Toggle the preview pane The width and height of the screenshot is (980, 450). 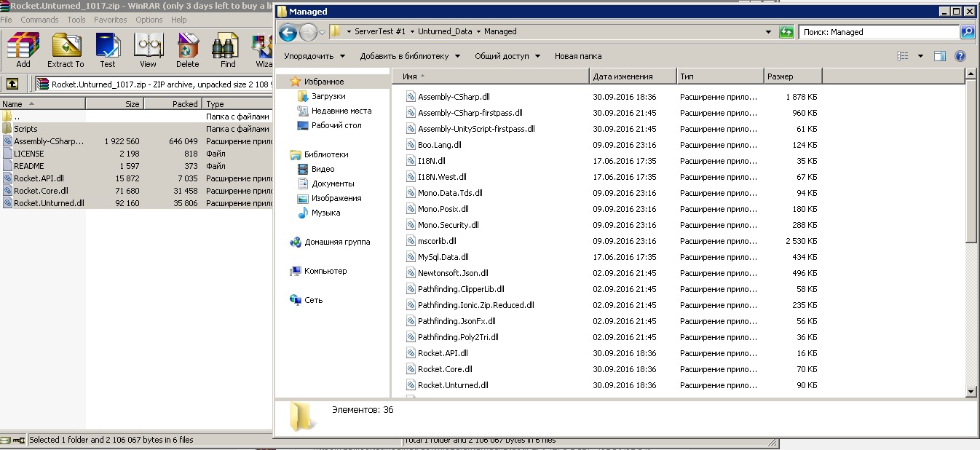(x=940, y=56)
